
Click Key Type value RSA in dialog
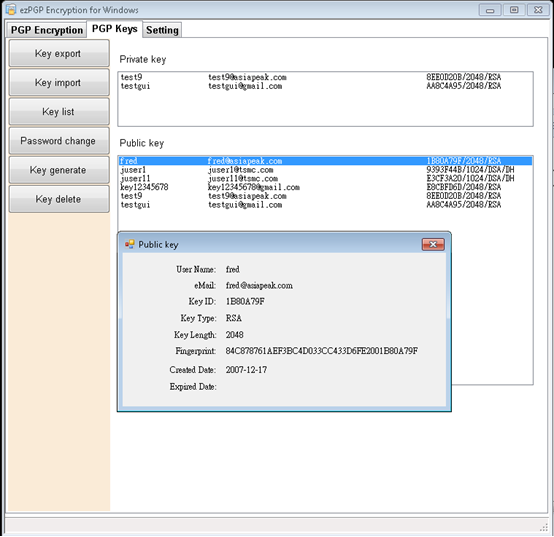[234, 318]
